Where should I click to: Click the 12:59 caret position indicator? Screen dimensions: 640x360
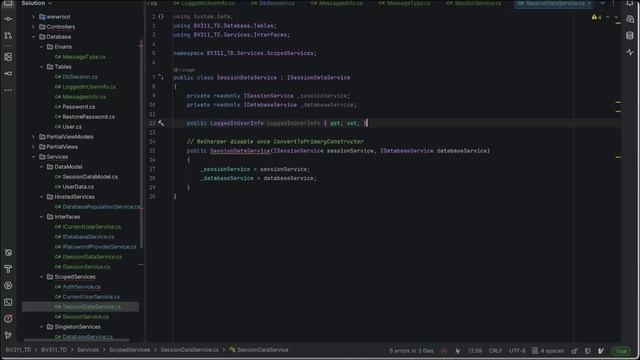[x=475, y=351]
